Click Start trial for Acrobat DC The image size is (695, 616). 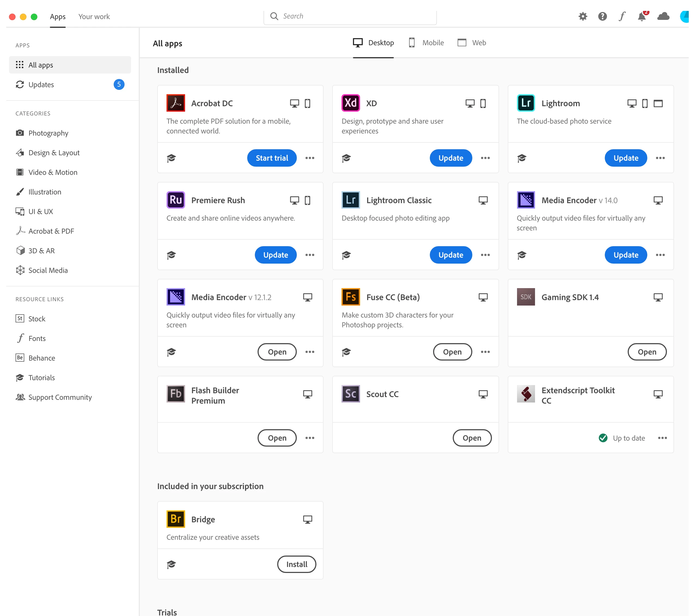point(272,158)
